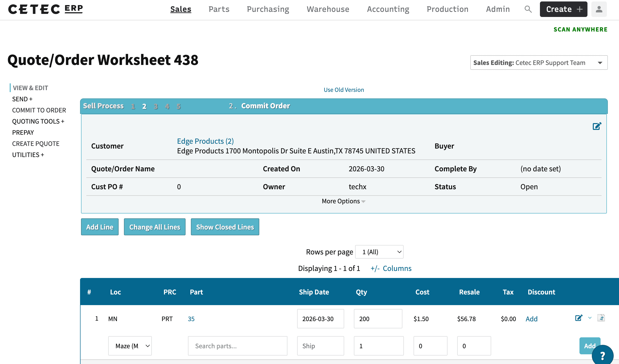
Task: Click Commit To Order in sidebar
Action: (39, 110)
